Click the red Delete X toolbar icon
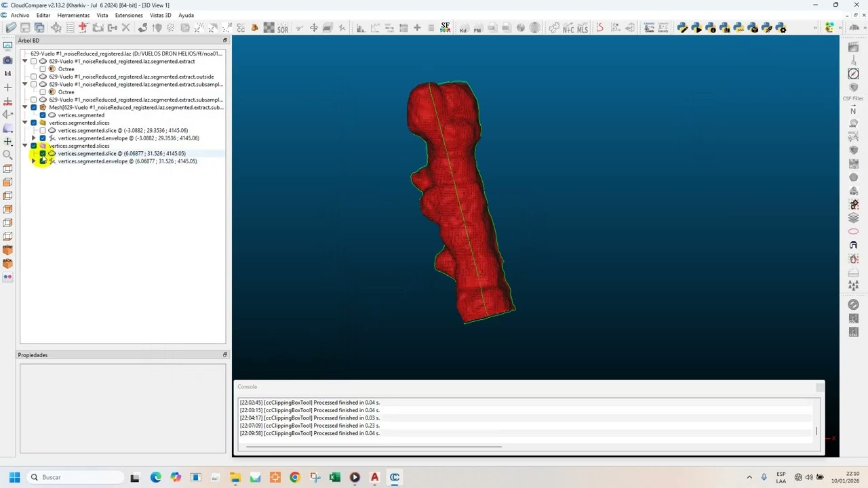The width and height of the screenshot is (868, 488). click(126, 28)
